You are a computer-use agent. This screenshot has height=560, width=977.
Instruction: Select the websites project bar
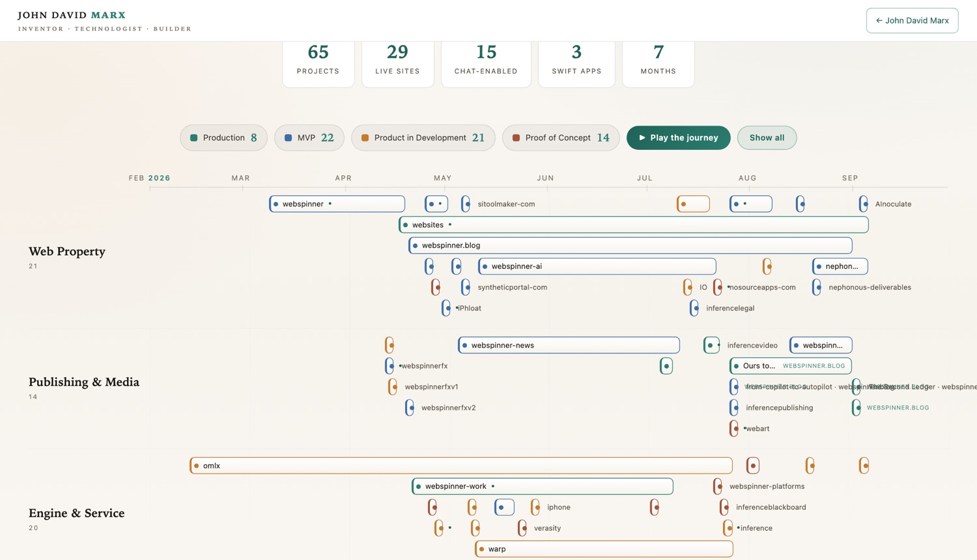pos(634,225)
